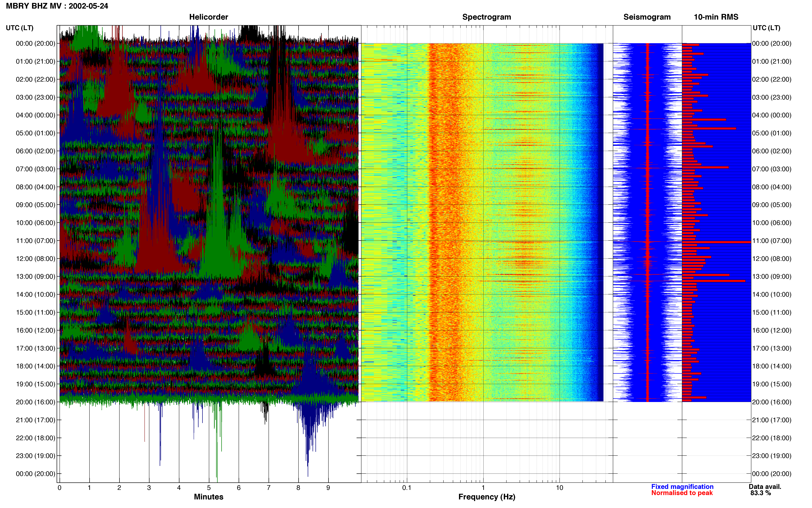
Task: Click helicorder time label '10:00 (06:00)'
Action: click(36, 223)
